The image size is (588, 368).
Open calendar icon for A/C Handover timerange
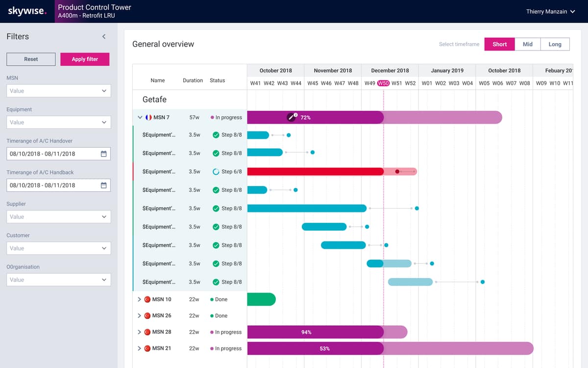tap(103, 154)
